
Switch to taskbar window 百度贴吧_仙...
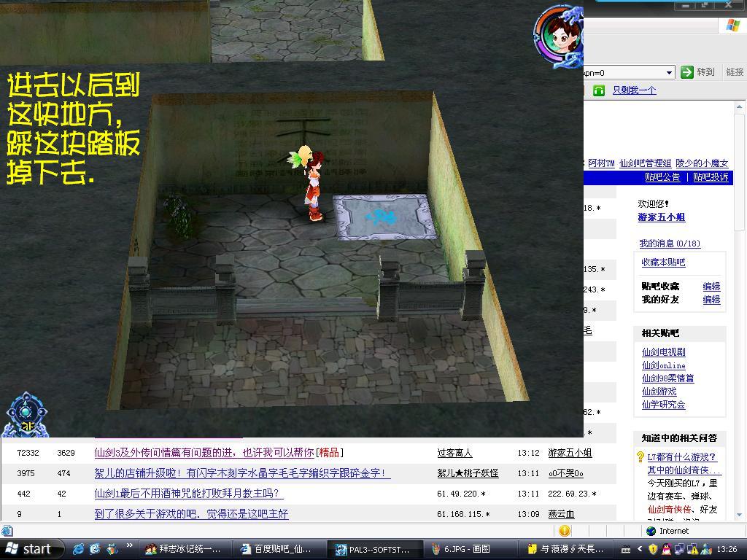279,549
